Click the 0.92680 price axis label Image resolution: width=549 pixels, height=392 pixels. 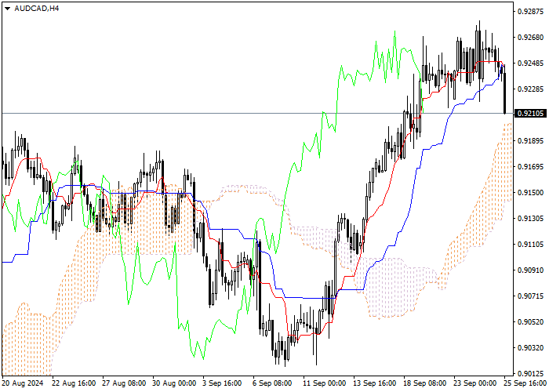(531, 38)
